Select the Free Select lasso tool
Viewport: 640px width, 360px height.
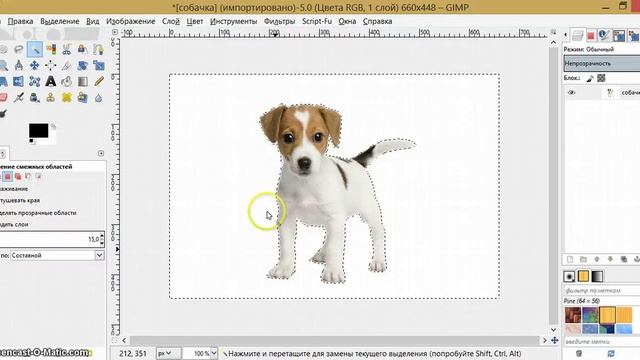point(19,49)
